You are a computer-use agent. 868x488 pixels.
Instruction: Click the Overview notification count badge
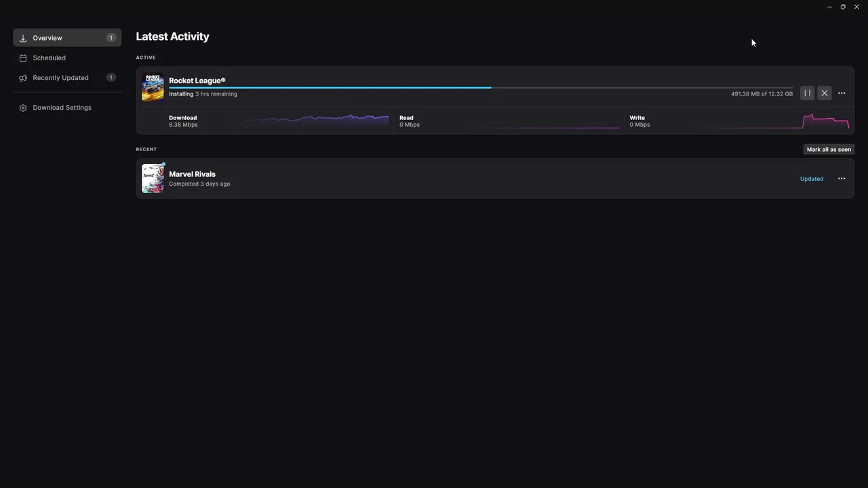(111, 38)
